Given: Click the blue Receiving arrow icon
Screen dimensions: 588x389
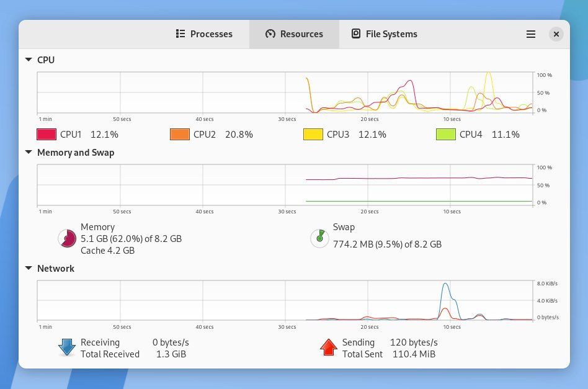Looking at the screenshot, I should tap(66, 347).
